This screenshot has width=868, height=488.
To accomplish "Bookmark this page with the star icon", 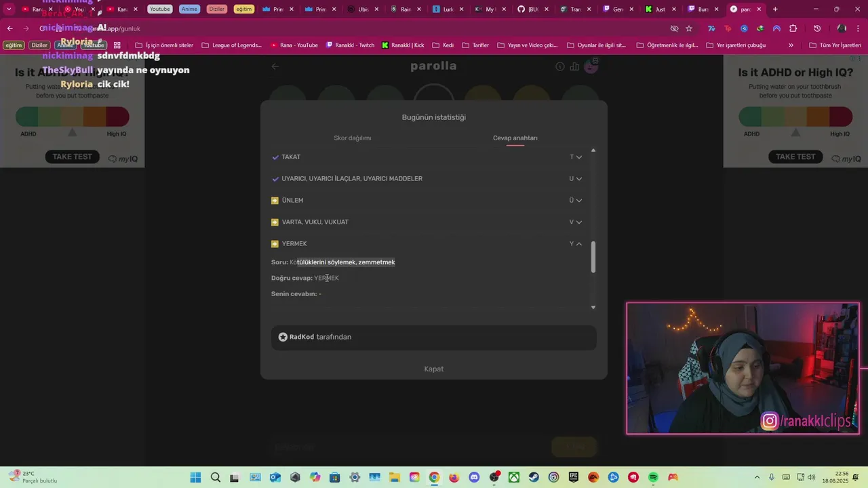I will click(689, 28).
